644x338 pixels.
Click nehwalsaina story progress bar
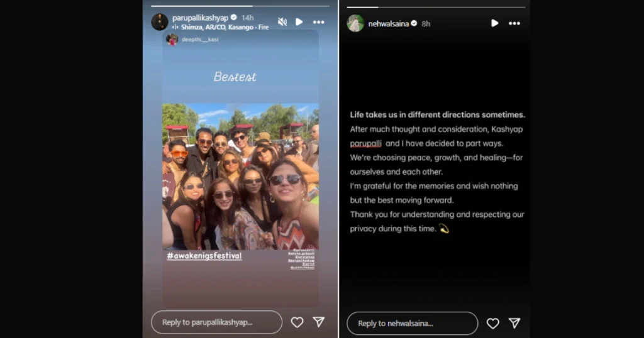click(x=436, y=7)
